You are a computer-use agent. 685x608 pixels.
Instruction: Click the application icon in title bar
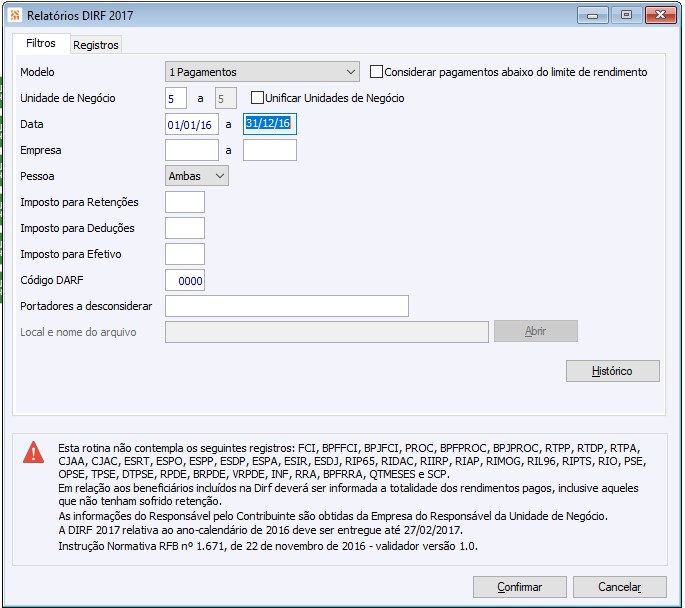(x=15, y=15)
